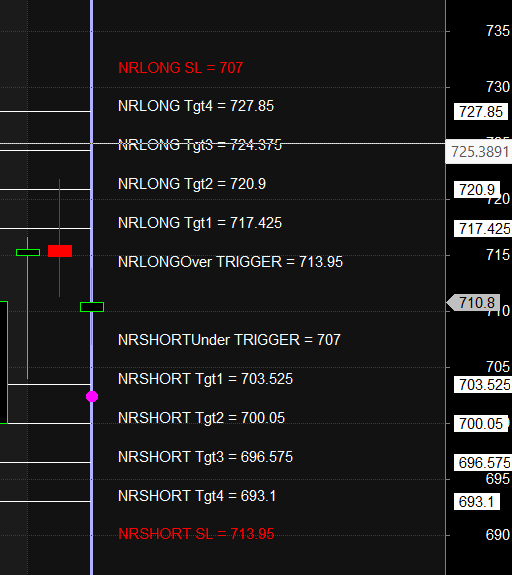Select the 720.9 price axis tag
Viewport: 512px width, 575px height.
click(477, 190)
